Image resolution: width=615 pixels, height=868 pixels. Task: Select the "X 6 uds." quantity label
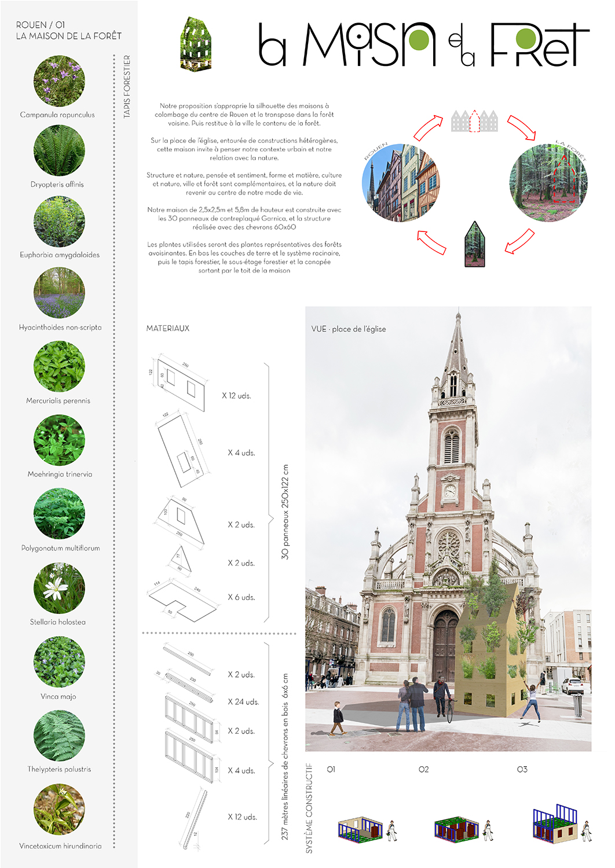coord(241,597)
